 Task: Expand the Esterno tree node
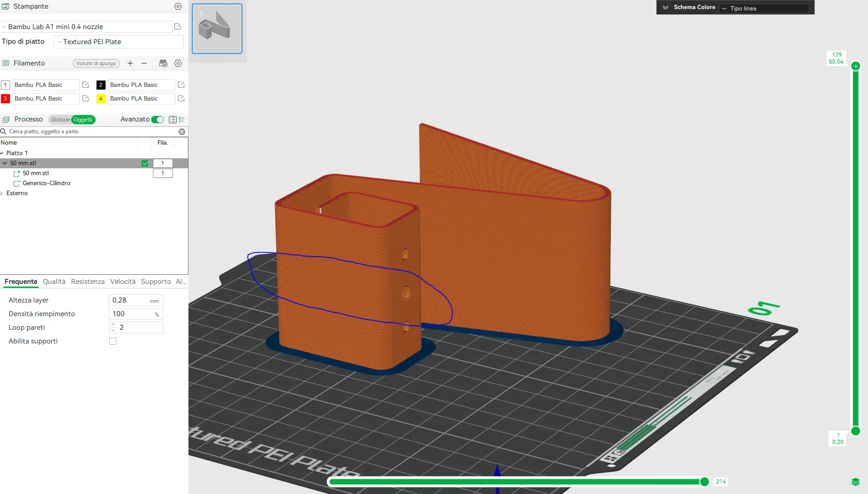coord(2,193)
